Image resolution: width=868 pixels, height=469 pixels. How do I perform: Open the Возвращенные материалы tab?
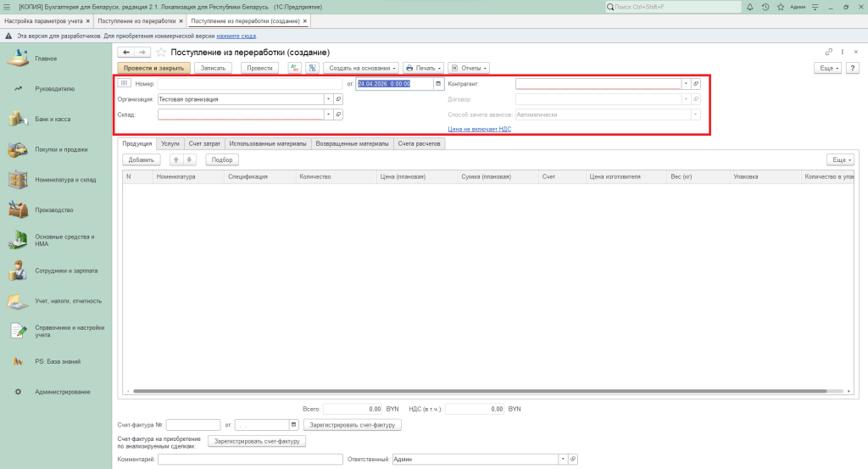[352, 144]
